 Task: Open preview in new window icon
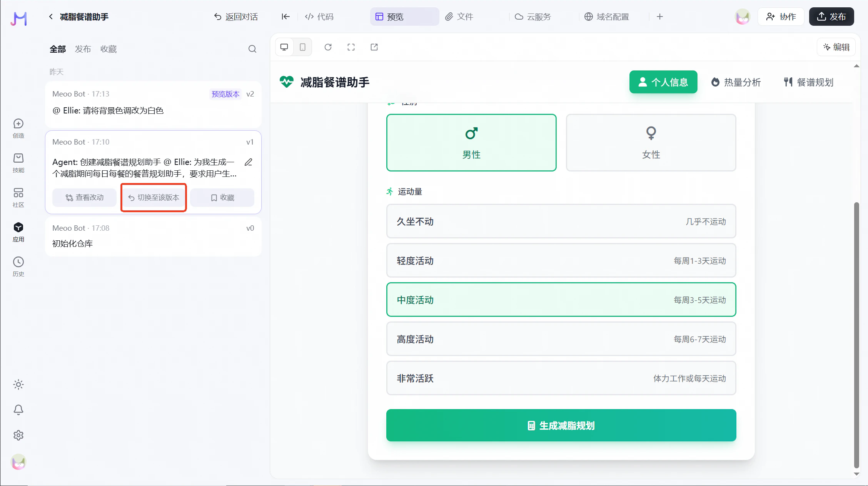tap(374, 47)
